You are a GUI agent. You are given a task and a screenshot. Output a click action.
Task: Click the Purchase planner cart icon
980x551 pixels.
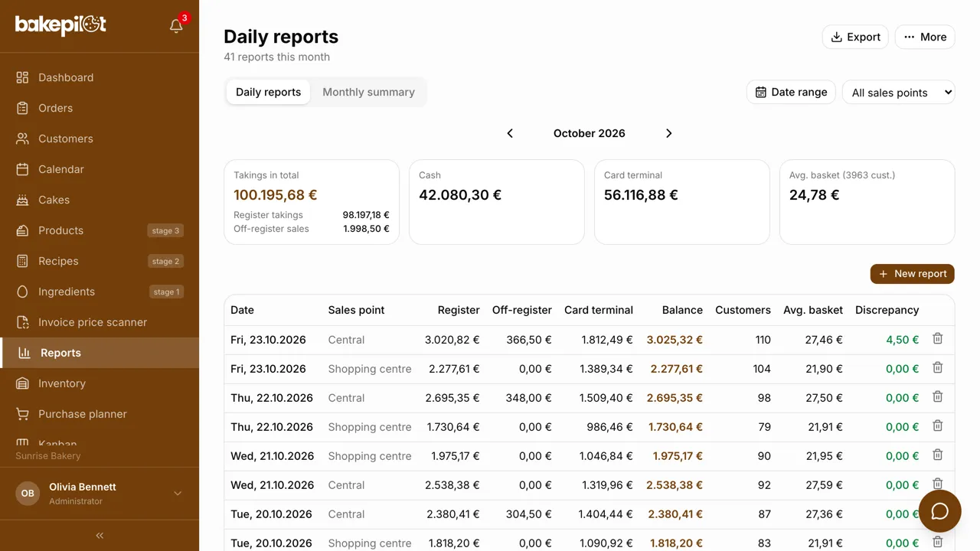pyautogui.click(x=23, y=414)
